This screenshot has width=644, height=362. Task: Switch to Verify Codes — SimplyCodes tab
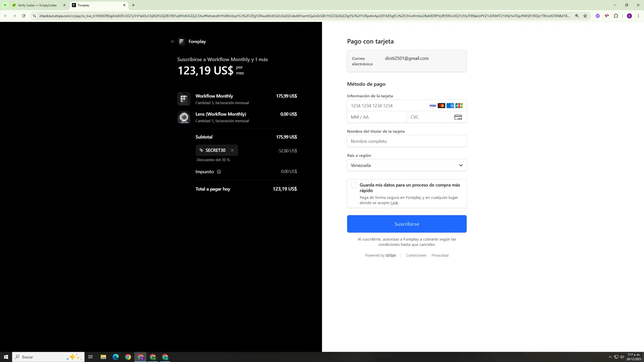click(x=37, y=5)
